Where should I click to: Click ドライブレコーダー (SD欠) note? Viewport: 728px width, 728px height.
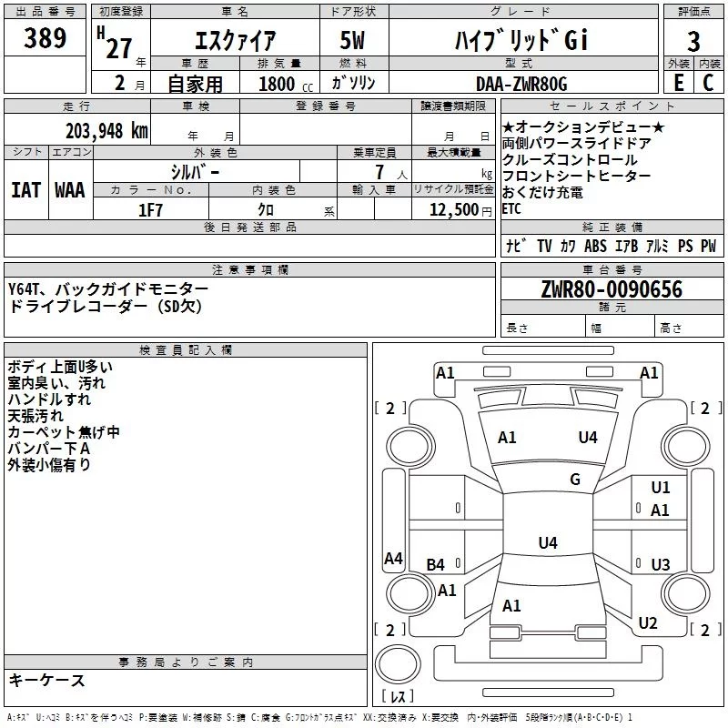click(x=105, y=306)
